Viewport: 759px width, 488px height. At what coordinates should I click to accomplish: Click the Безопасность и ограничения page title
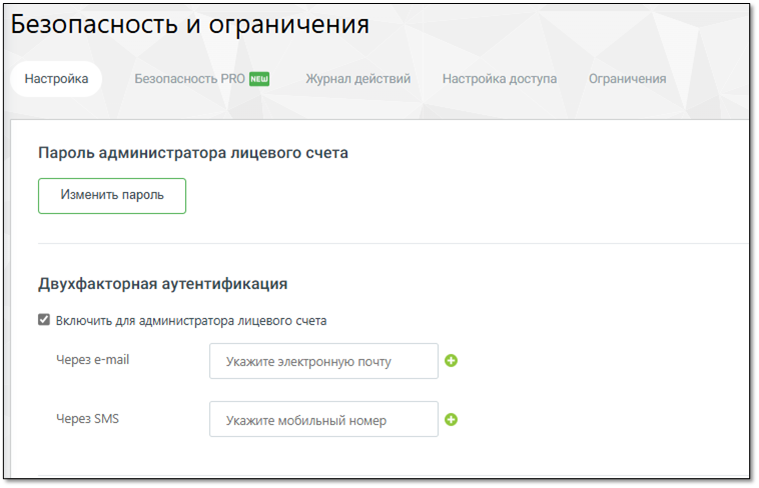point(190,25)
